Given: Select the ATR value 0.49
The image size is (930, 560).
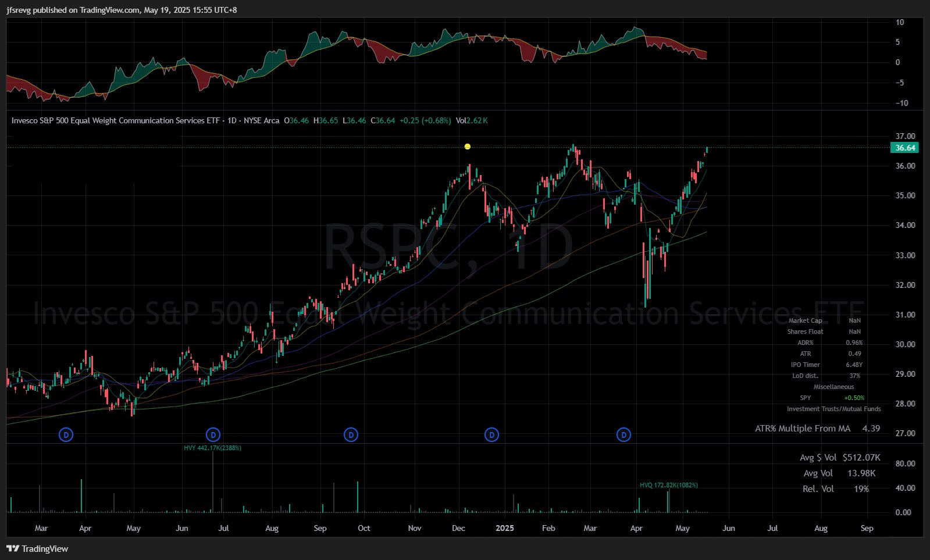Looking at the screenshot, I should click(854, 354).
